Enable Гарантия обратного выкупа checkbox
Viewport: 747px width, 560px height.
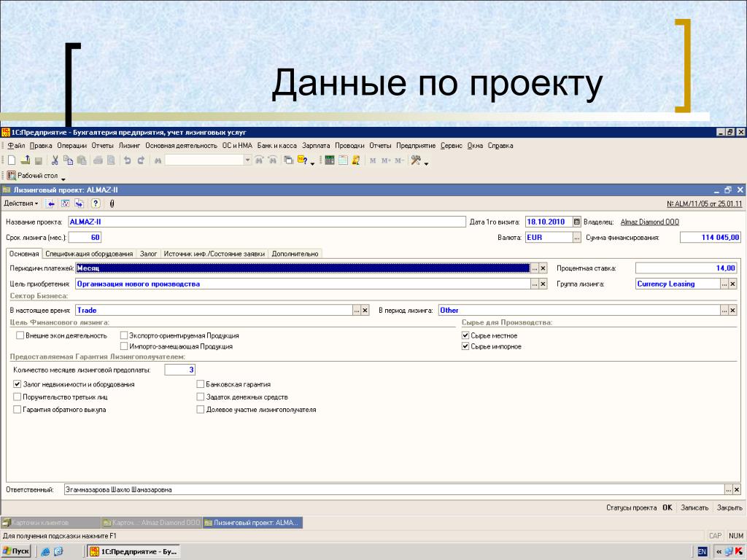[18, 410]
